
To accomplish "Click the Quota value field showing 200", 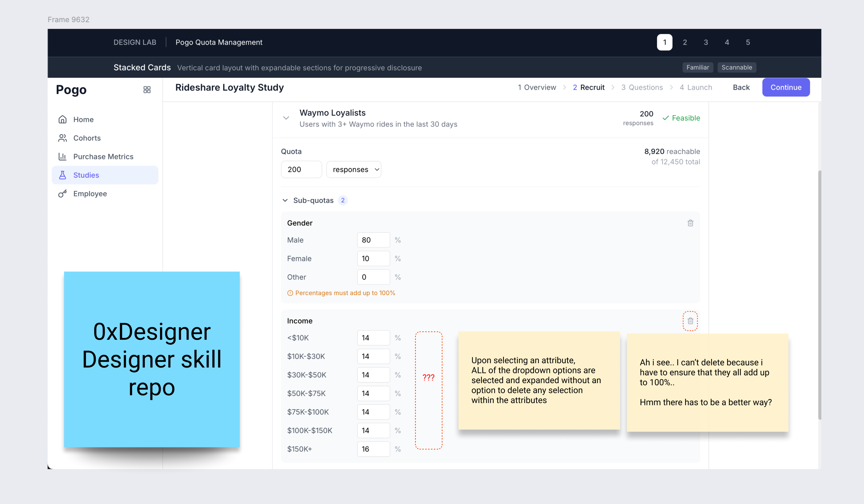I will [301, 169].
